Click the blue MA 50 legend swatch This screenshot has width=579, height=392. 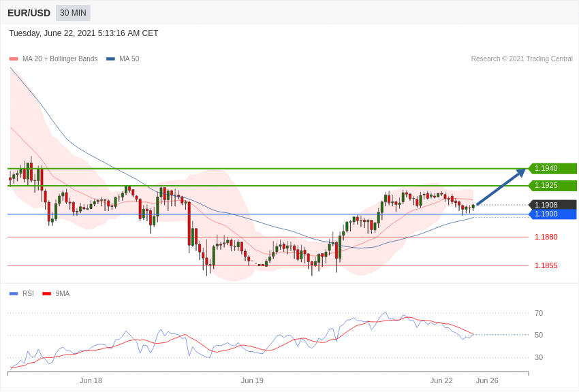click(110, 59)
